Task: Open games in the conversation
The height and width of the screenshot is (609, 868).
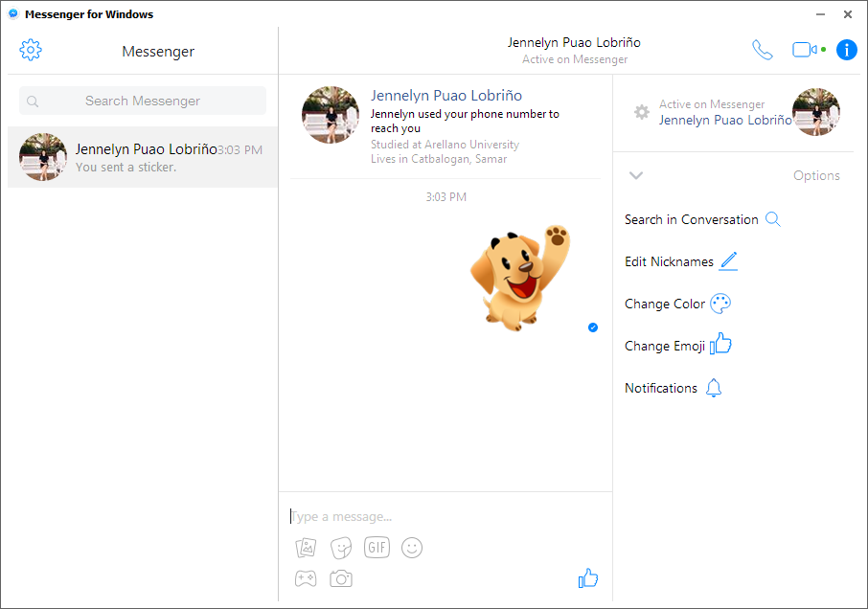Action: coord(306,578)
